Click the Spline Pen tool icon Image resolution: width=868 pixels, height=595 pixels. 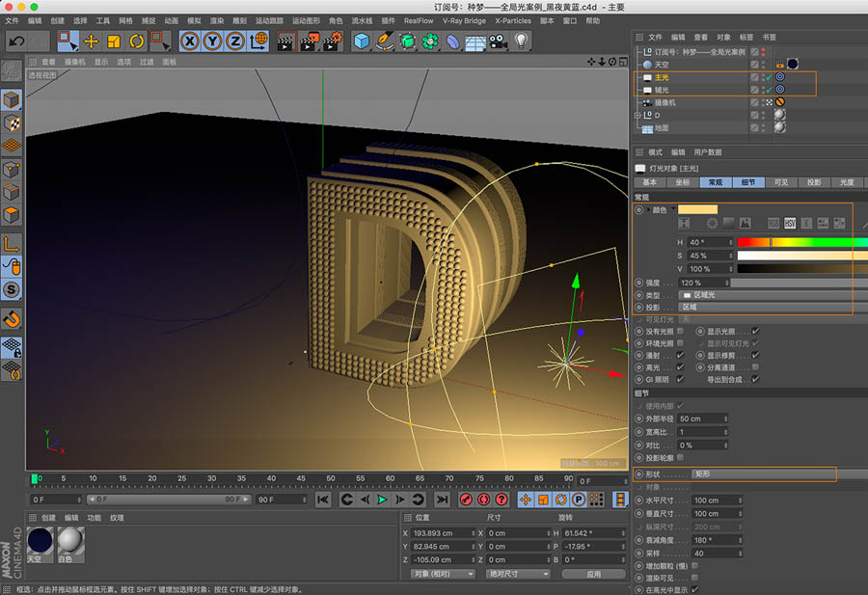click(x=384, y=41)
